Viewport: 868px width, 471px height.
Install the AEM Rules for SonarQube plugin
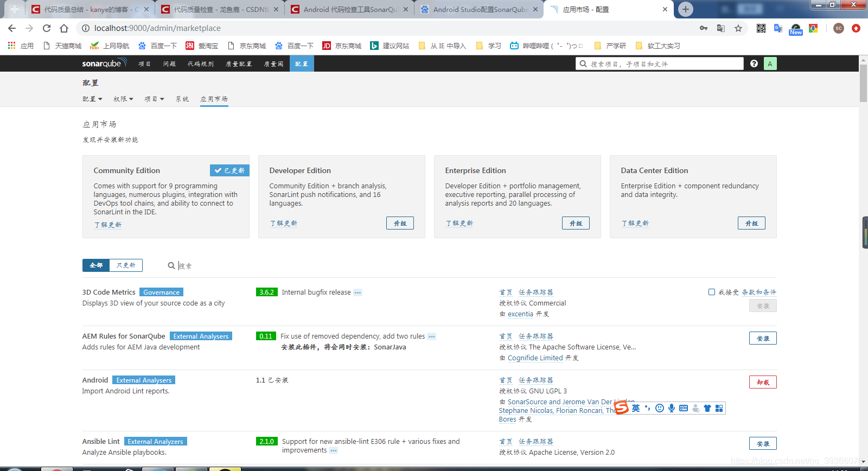[x=763, y=338]
